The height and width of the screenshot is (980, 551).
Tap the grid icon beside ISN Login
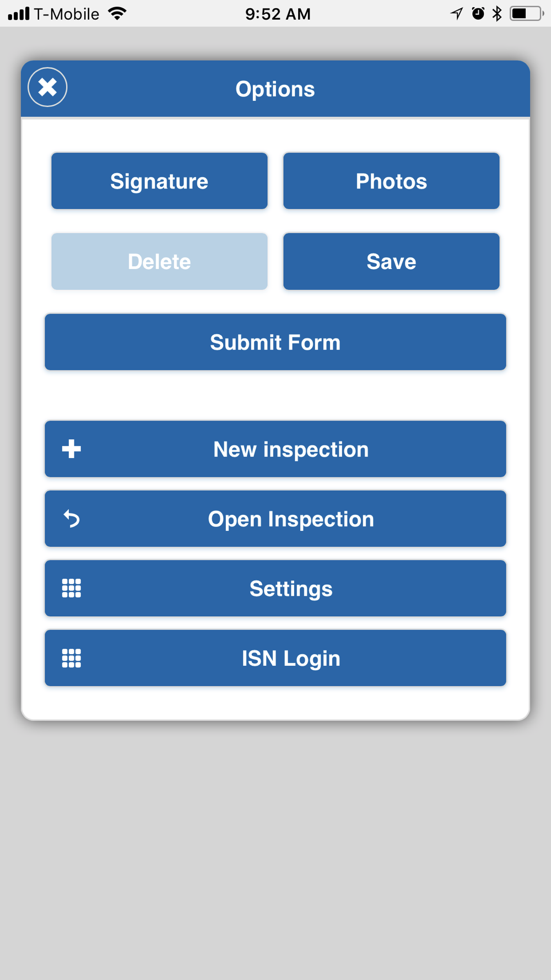[x=72, y=658]
